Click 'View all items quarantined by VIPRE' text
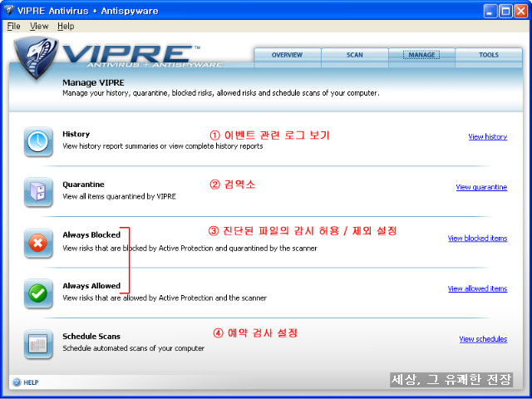Viewport: 532px width, 399px height. tap(119, 196)
